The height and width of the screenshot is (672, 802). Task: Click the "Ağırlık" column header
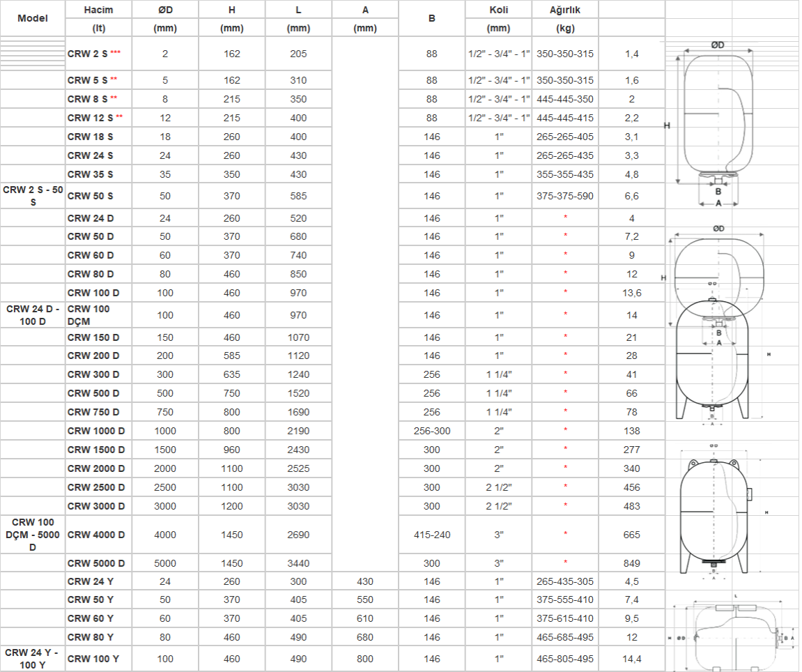point(565,10)
